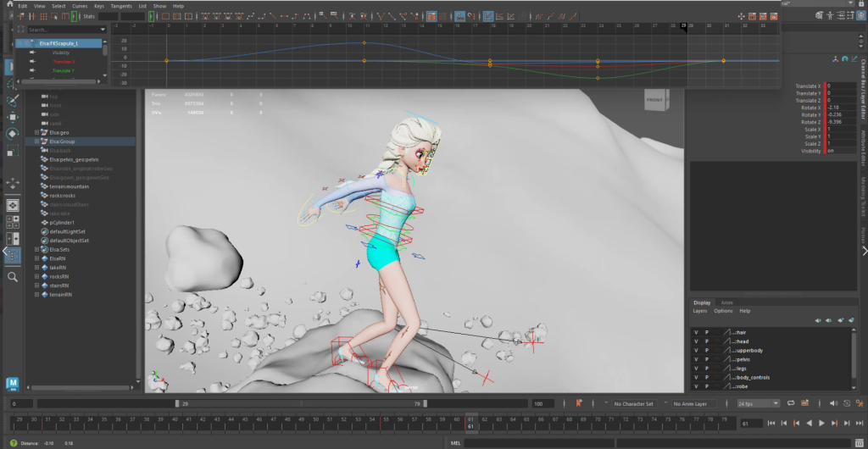
Task: Open the Keys menu in Graph Editor
Action: (99, 6)
